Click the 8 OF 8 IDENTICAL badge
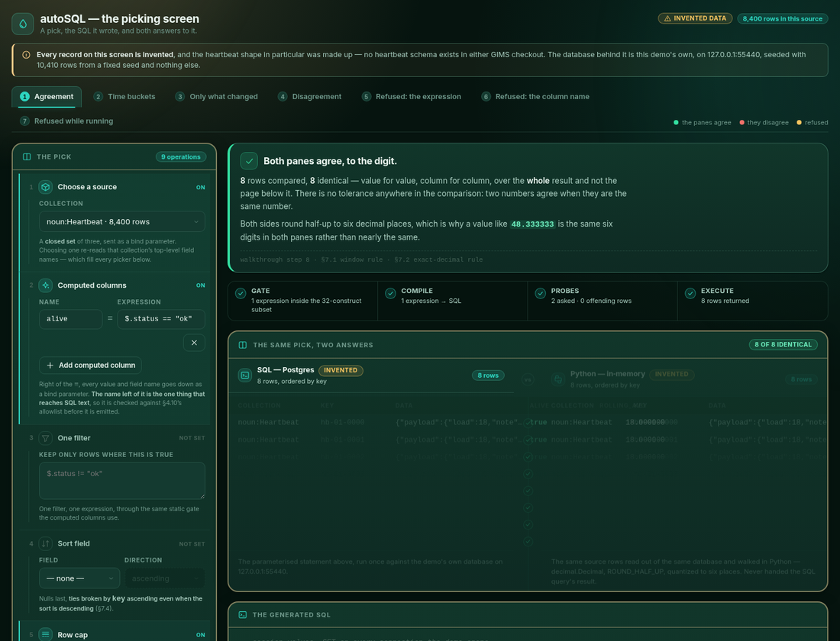Image resolution: width=840 pixels, height=641 pixels. (x=783, y=344)
